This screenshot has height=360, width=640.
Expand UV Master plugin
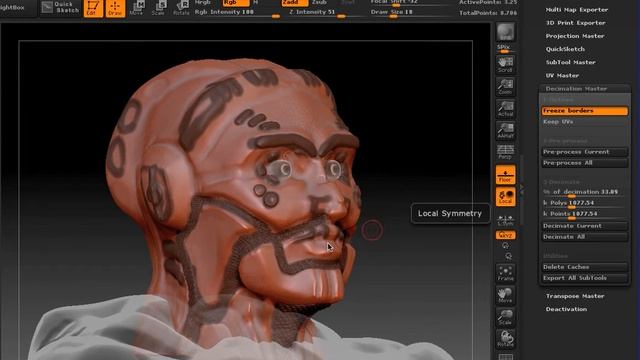562,76
